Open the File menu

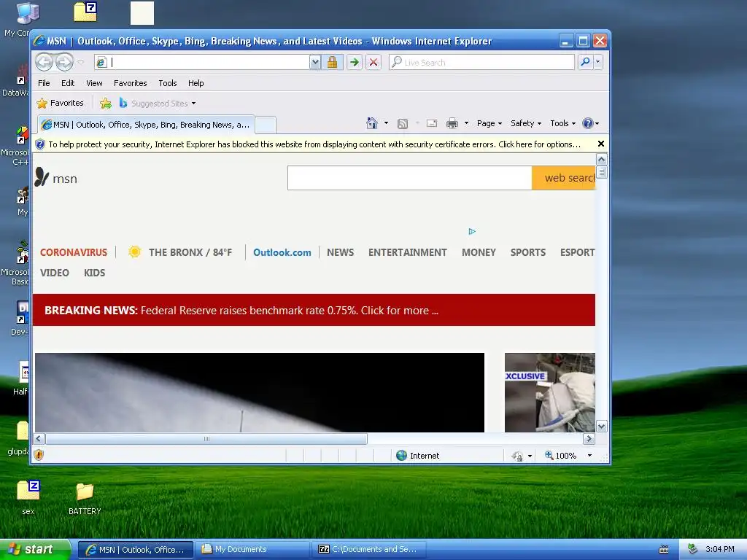44,83
